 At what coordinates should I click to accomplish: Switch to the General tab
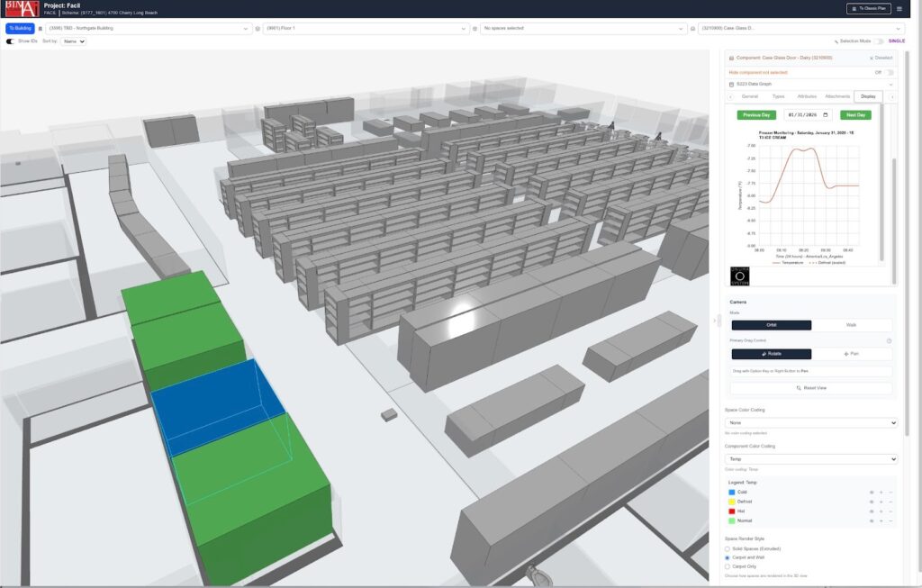[749, 96]
